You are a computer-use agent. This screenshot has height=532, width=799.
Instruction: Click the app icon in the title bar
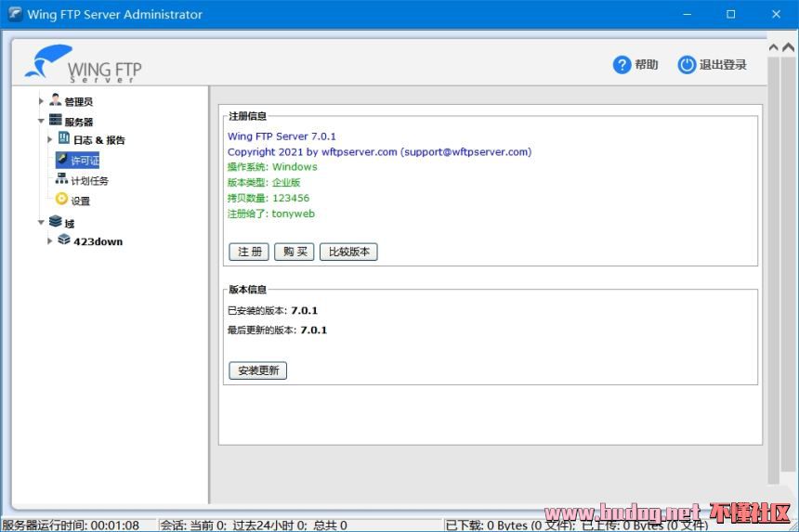[x=15, y=14]
